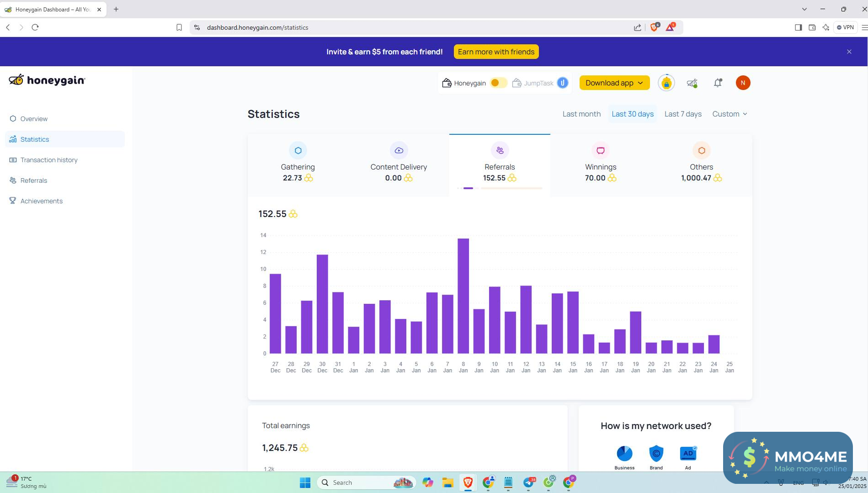Click the Winnings icon

click(x=601, y=150)
